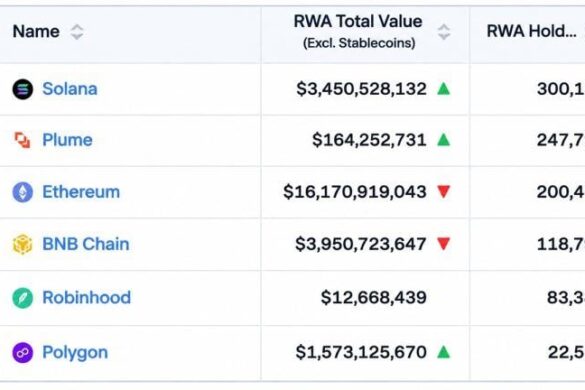This screenshot has height=390, width=585.
Task: Click the Plume network logo icon
Action: [22, 140]
